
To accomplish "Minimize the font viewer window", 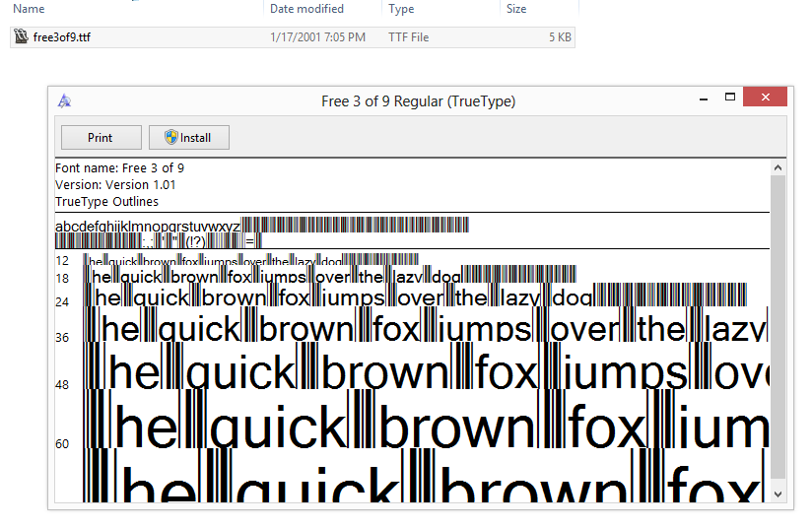I will pos(704,98).
